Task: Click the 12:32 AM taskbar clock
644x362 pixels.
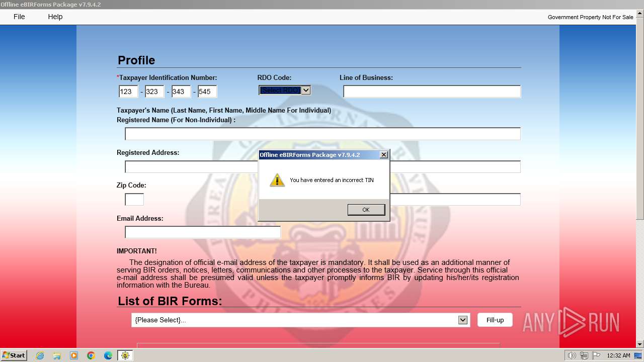Action: [618, 355]
